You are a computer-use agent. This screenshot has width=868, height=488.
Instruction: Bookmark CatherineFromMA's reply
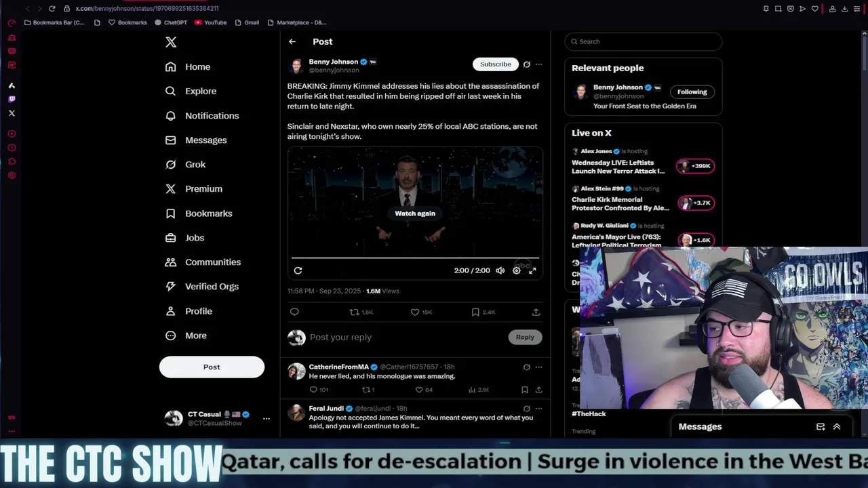(x=524, y=390)
